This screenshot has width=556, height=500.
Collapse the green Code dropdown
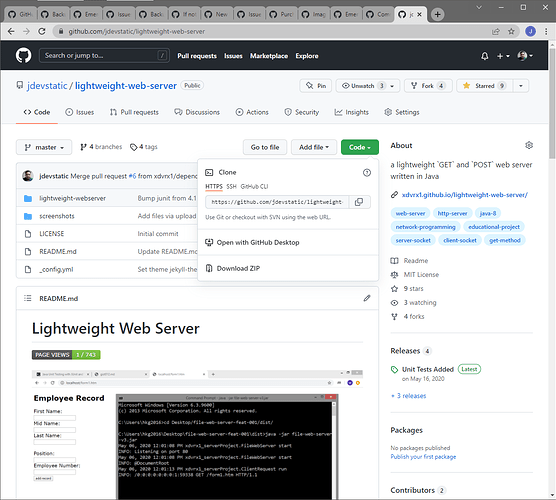pyautogui.click(x=360, y=147)
